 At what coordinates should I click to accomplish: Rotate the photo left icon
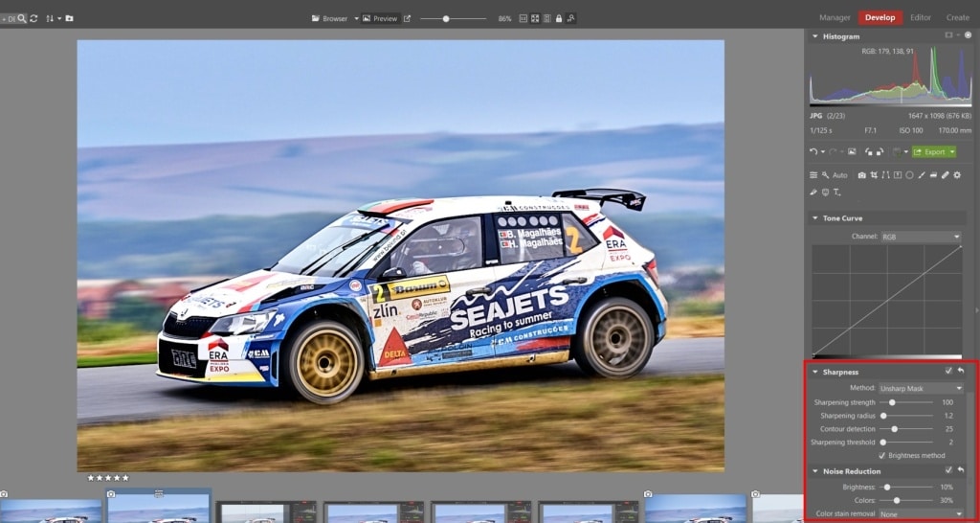[x=869, y=152]
